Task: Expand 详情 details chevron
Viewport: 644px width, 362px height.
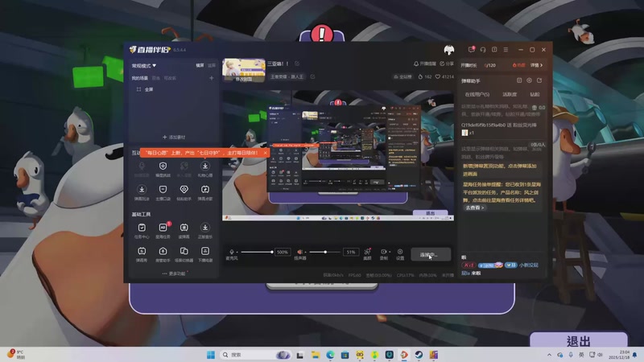Action: (536, 65)
